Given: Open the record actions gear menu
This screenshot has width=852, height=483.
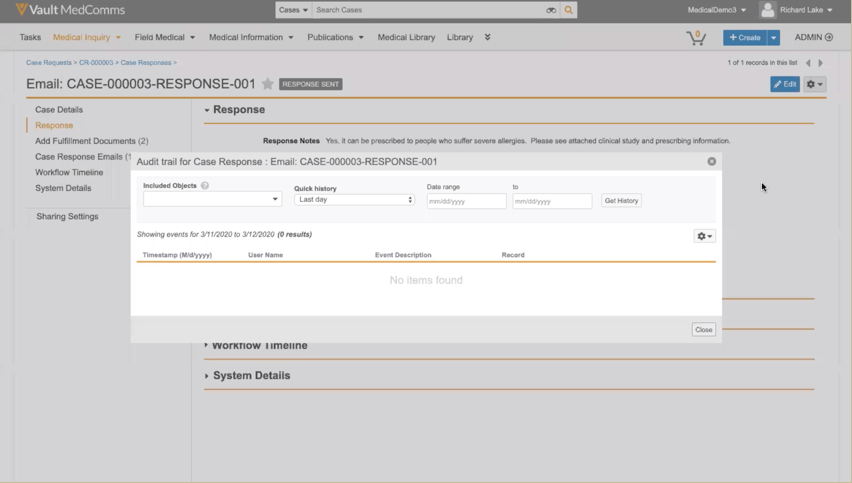Looking at the screenshot, I should point(815,84).
